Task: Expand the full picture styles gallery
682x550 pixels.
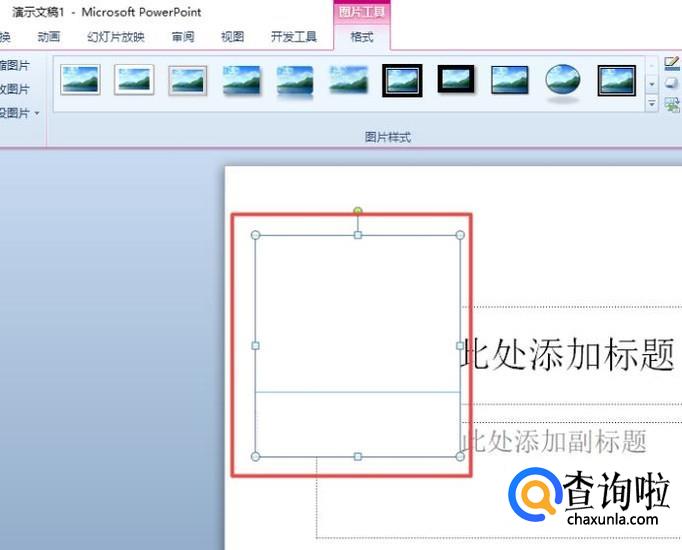Action: (652, 103)
